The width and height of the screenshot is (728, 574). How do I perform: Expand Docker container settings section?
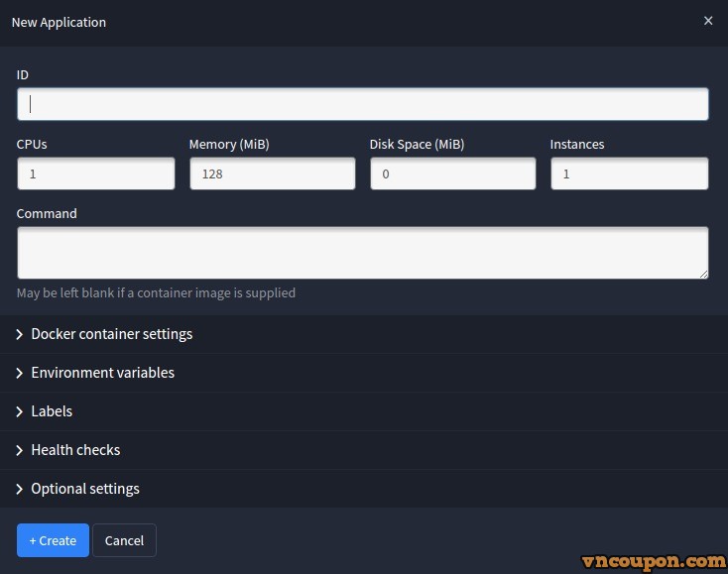point(364,334)
